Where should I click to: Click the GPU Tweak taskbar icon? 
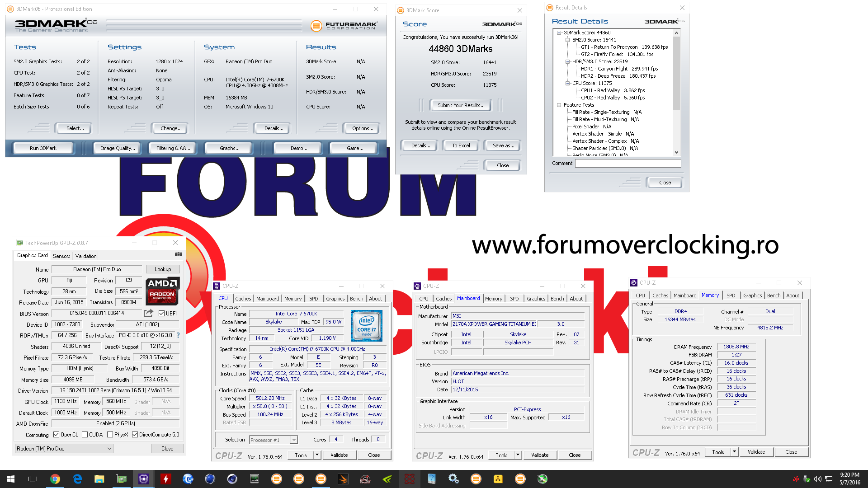[x=365, y=479]
